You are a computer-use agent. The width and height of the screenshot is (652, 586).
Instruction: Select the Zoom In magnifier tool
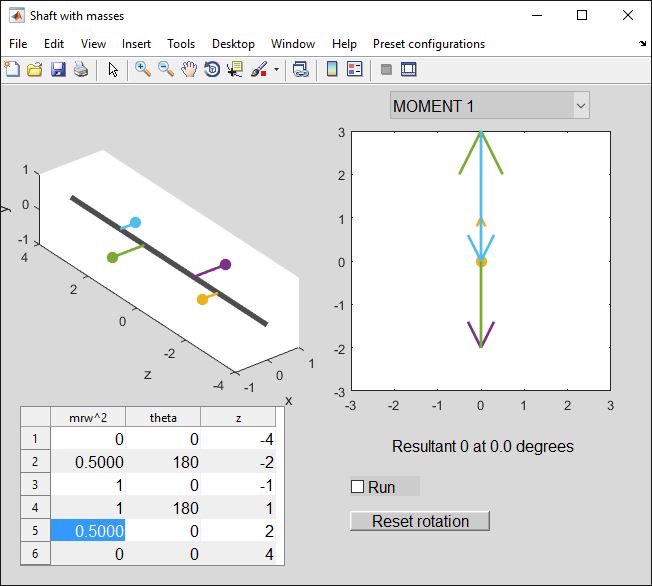coord(143,69)
